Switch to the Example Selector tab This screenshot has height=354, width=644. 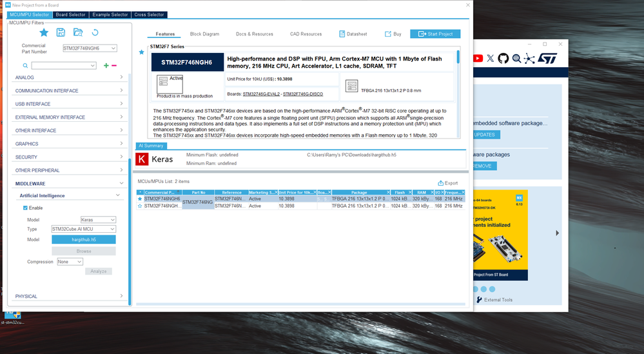(110, 15)
